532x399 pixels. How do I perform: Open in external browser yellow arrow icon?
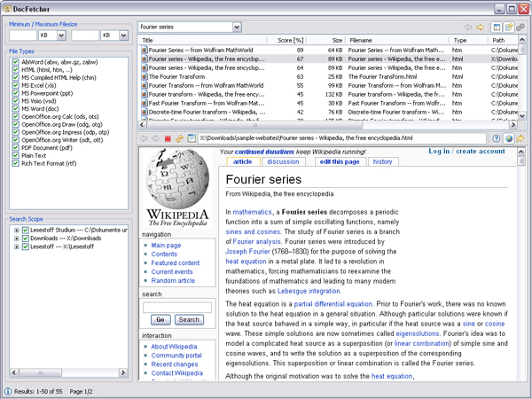coord(520,138)
